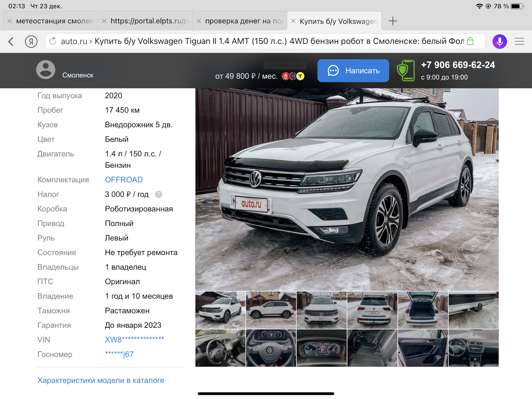Select the side profile car thumbnail

tap(271, 310)
